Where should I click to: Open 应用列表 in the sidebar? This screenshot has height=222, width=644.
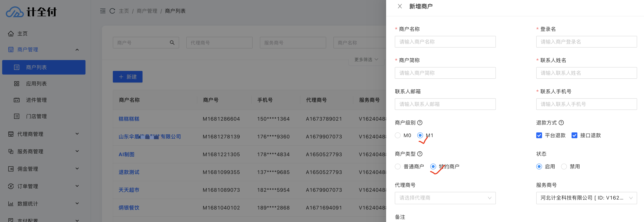tap(36, 84)
